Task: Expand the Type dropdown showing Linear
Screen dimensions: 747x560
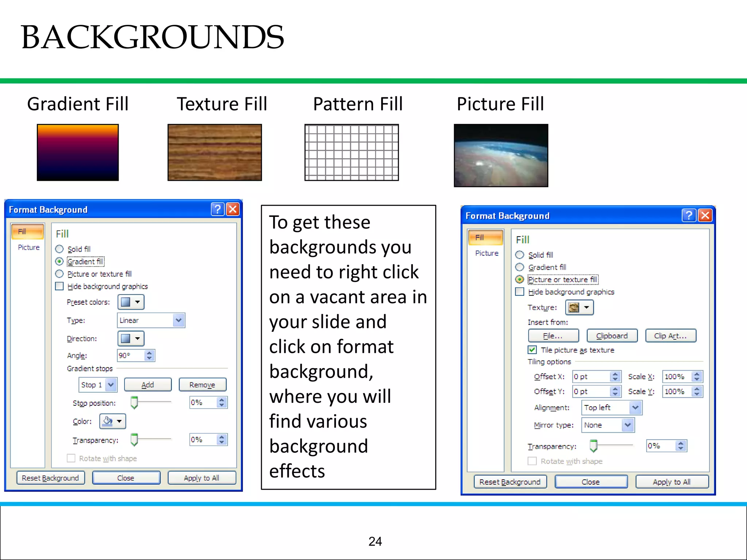Action: point(178,320)
